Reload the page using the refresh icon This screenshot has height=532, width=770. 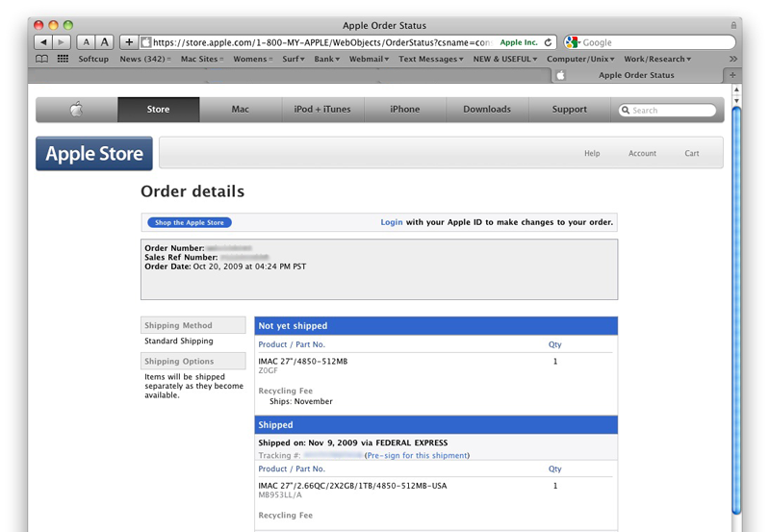coord(548,42)
